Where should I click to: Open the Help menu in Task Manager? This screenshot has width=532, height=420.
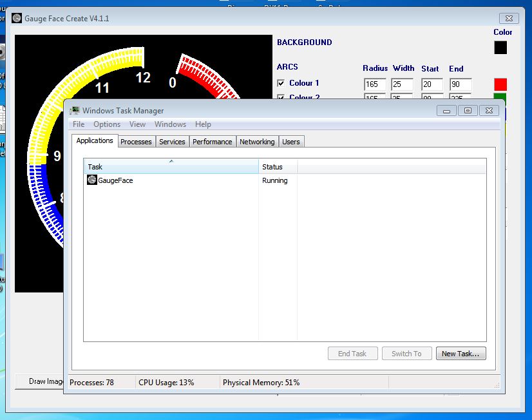pyautogui.click(x=203, y=124)
